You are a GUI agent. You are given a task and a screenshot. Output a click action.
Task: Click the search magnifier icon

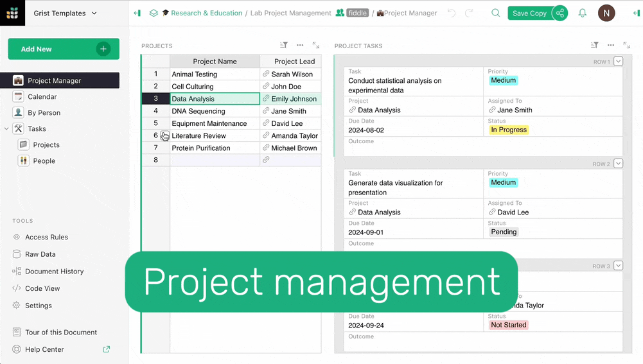coord(495,13)
